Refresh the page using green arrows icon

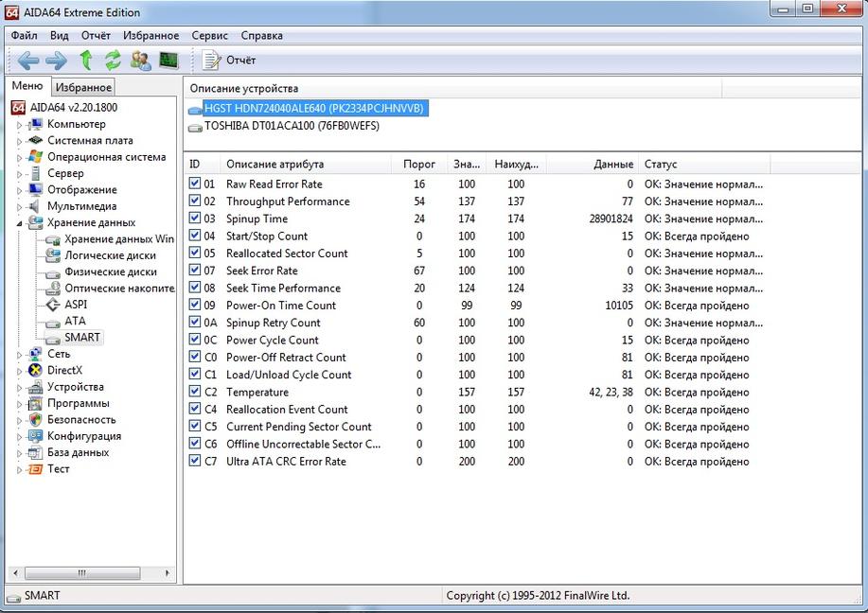tap(113, 60)
